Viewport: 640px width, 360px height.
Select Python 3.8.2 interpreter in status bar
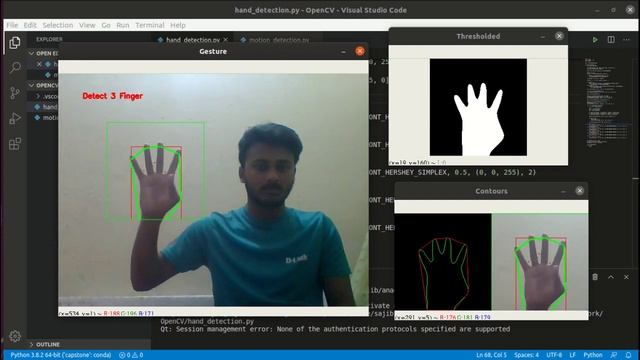click(60, 355)
